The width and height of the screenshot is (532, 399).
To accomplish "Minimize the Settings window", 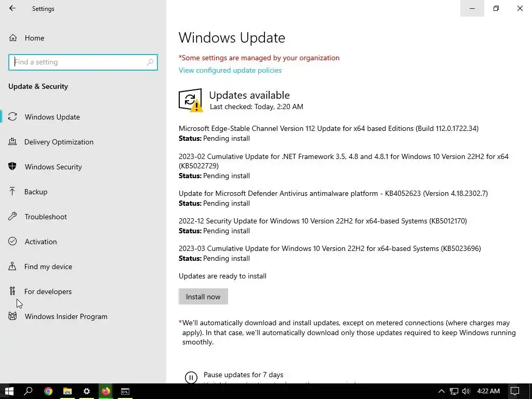I will [472, 8].
